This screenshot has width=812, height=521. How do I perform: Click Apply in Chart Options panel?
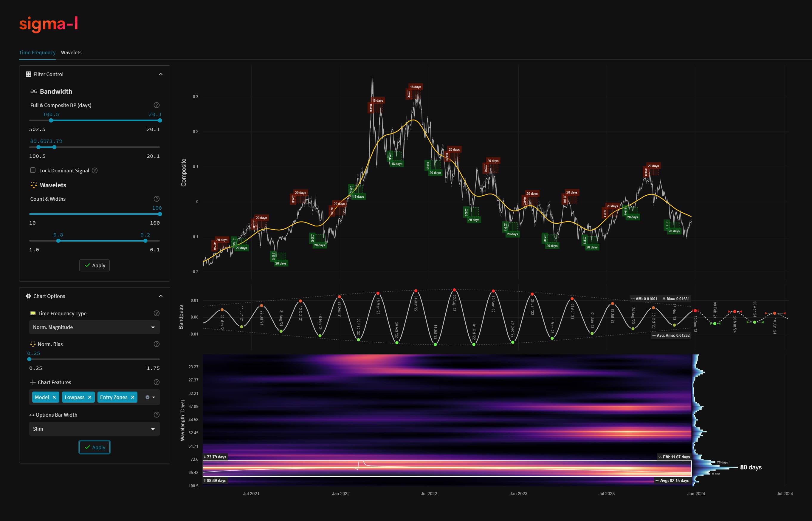coord(94,447)
